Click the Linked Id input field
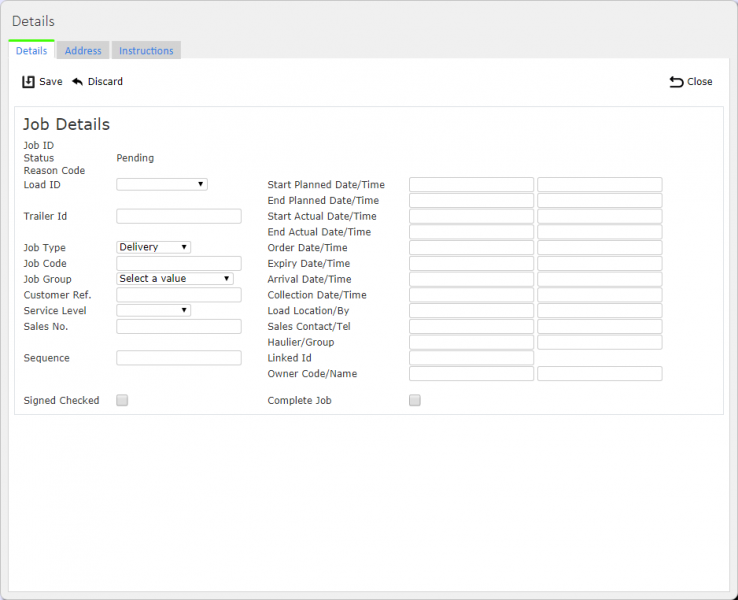Viewport: 738px width, 600px height. (471, 358)
